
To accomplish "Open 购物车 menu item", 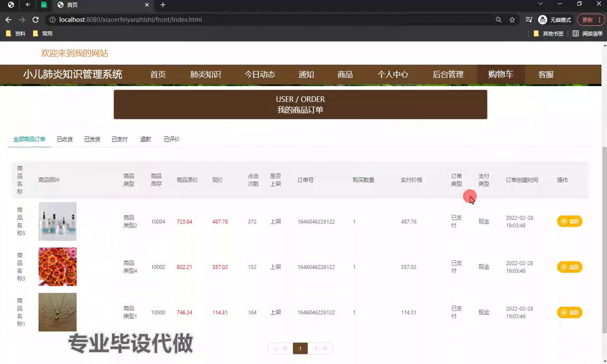I will click(501, 75).
